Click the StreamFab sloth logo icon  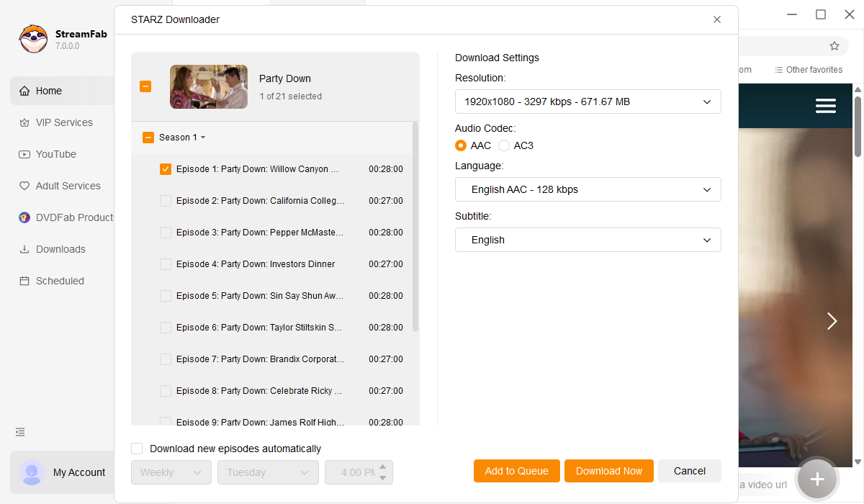33,39
